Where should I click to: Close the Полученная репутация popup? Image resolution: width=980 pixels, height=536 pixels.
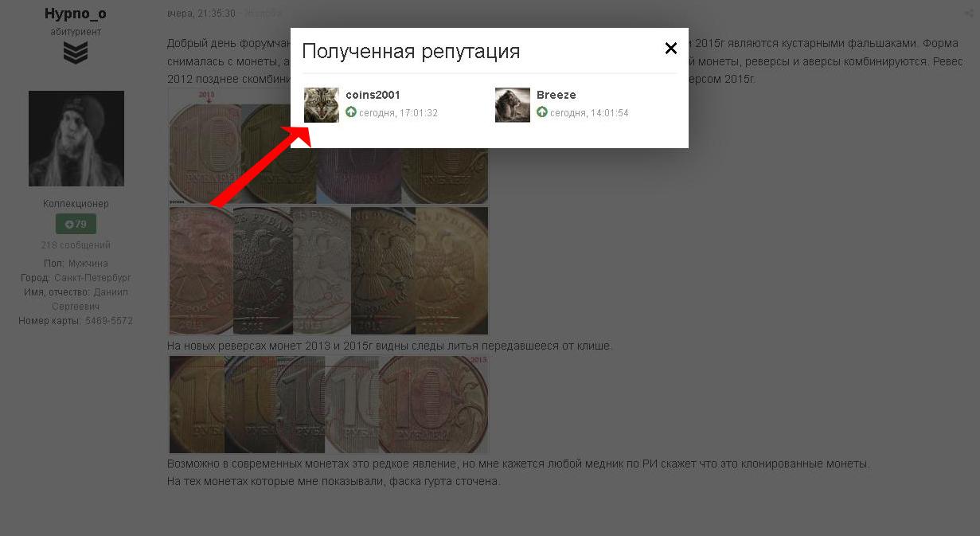(x=671, y=49)
